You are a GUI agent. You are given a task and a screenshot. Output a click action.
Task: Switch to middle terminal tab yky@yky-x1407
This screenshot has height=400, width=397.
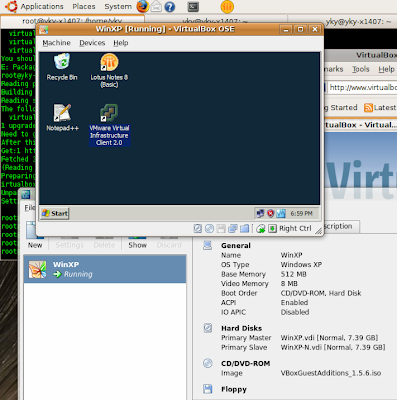[x=216, y=21]
